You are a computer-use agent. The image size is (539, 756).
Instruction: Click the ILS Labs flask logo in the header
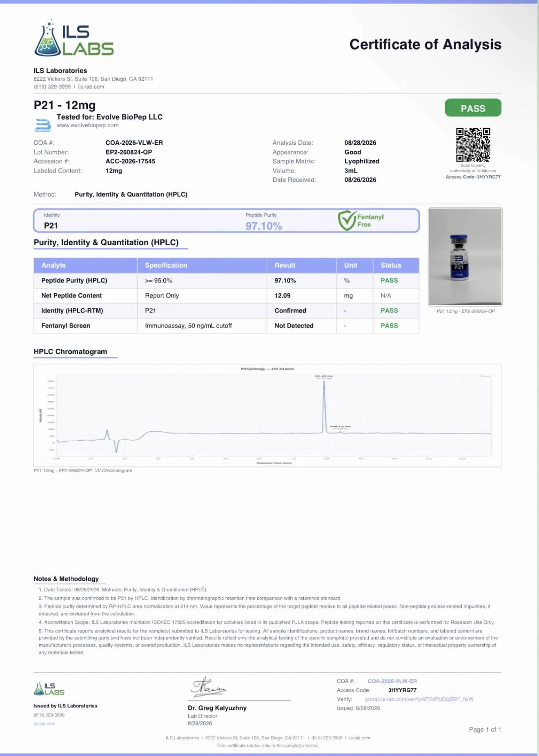[x=74, y=38]
